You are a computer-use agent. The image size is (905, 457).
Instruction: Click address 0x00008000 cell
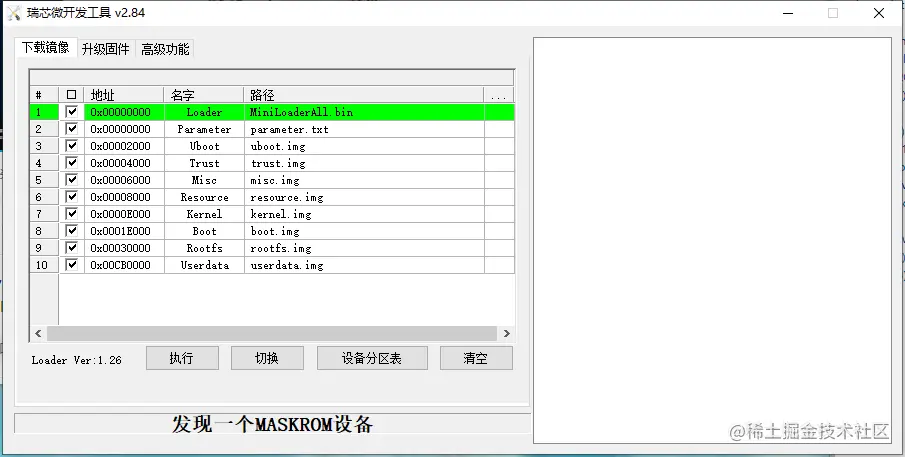(125, 197)
